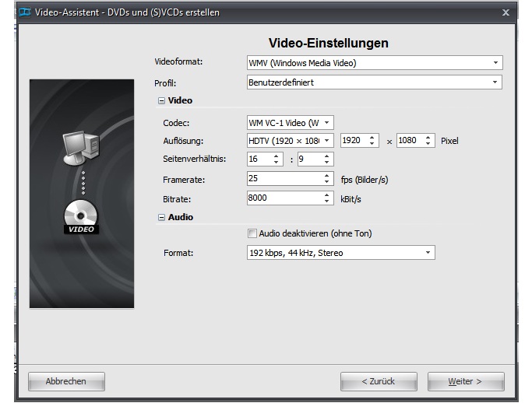532x403 pixels.
Task: Increase the aspect ratio value 16
Action: click(276, 156)
